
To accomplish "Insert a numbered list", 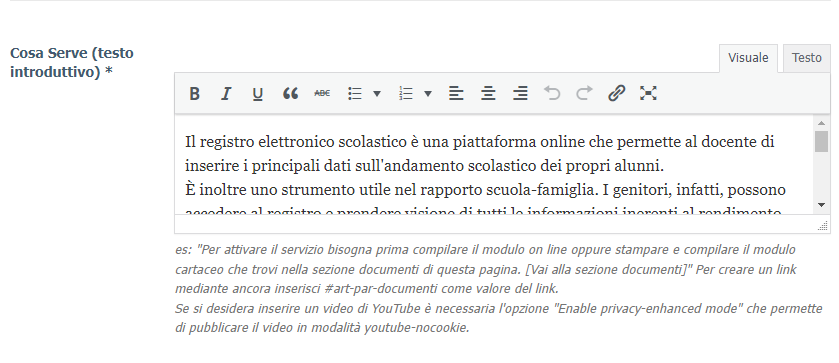I will (x=407, y=94).
